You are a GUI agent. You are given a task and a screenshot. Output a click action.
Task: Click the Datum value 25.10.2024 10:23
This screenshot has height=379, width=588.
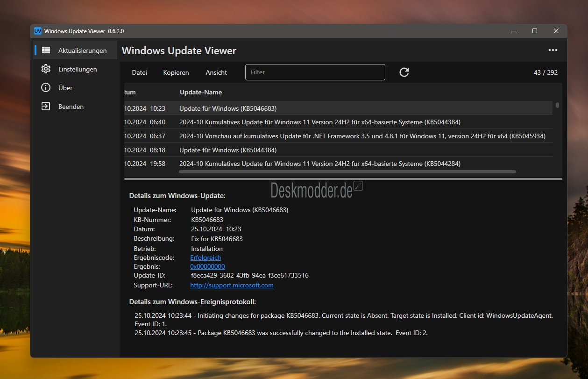tap(216, 229)
